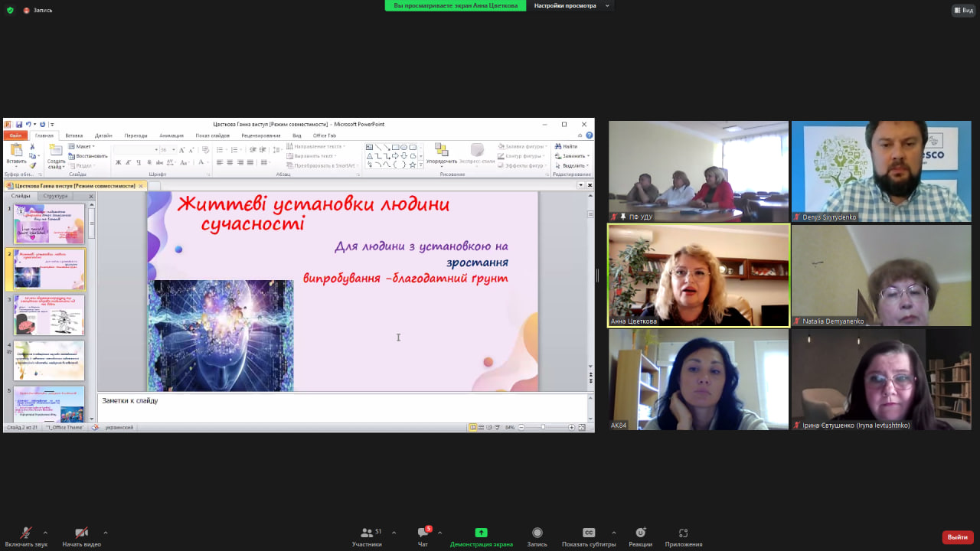Click Демонстрация экрана share screen icon
The height and width of the screenshot is (551, 980).
(x=481, y=533)
